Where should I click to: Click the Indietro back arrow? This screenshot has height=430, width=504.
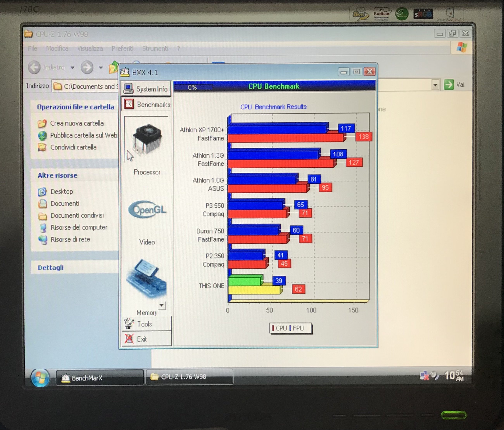coord(34,67)
